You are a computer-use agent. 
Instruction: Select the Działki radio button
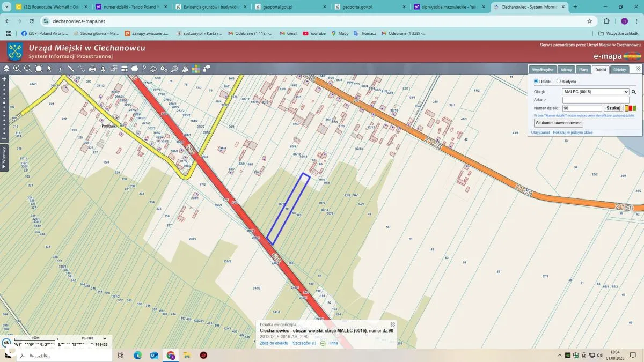(x=536, y=82)
